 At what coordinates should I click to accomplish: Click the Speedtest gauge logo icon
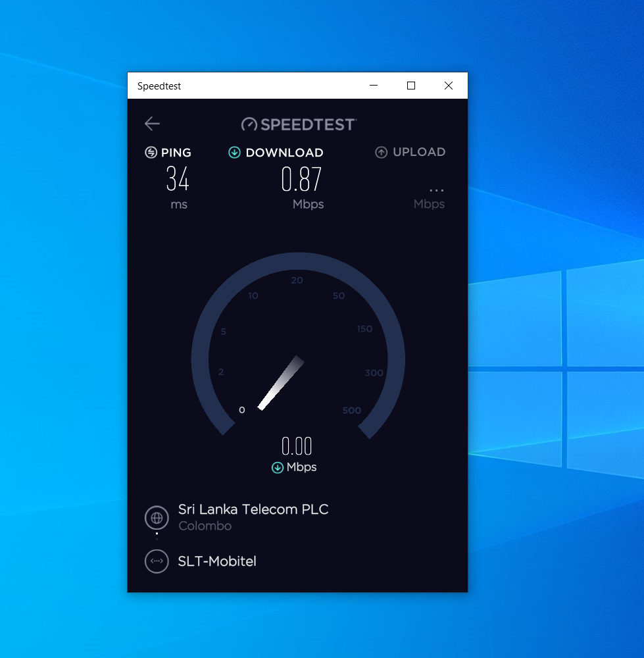point(249,124)
